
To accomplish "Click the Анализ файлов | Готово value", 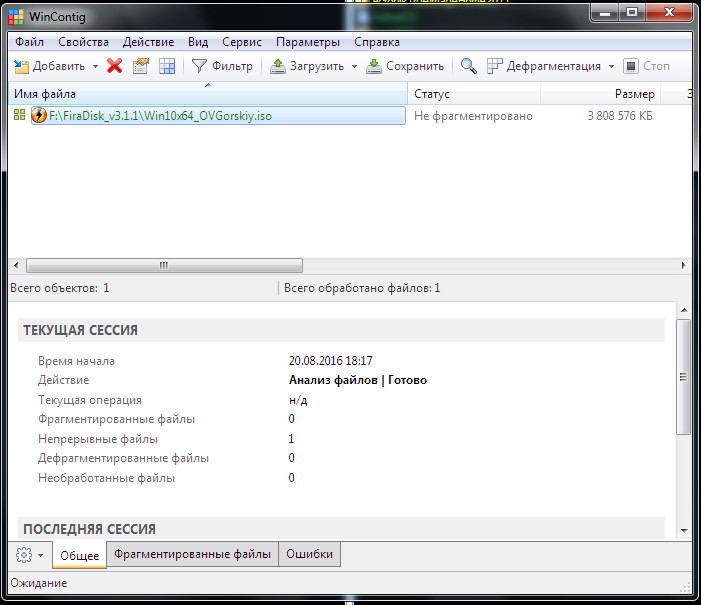I will [358, 380].
